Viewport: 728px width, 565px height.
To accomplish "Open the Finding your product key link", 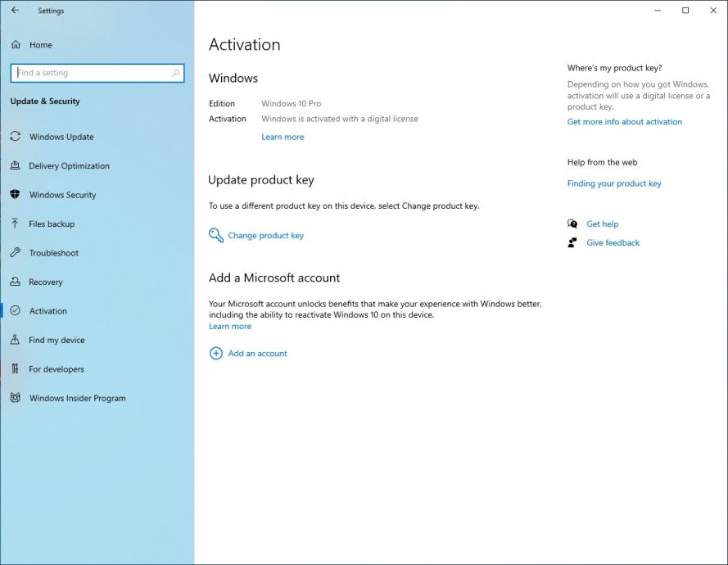I will [x=614, y=184].
